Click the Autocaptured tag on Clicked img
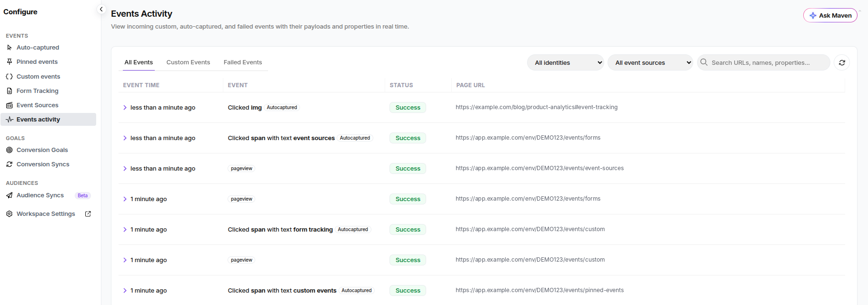The width and height of the screenshot is (868, 305). click(x=282, y=108)
